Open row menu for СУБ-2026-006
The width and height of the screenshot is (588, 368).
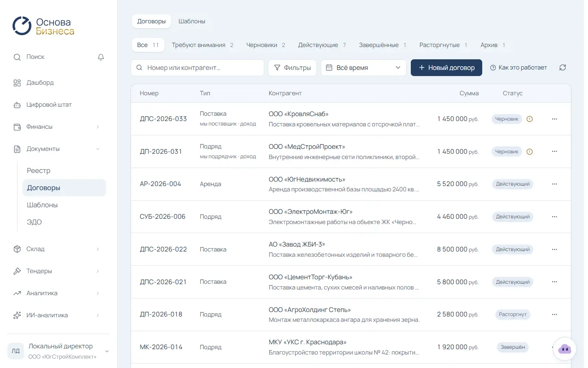tap(555, 217)
